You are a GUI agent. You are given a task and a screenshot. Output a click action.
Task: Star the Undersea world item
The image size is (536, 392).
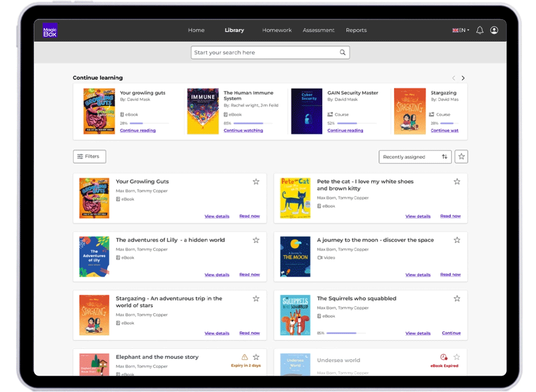457,357
